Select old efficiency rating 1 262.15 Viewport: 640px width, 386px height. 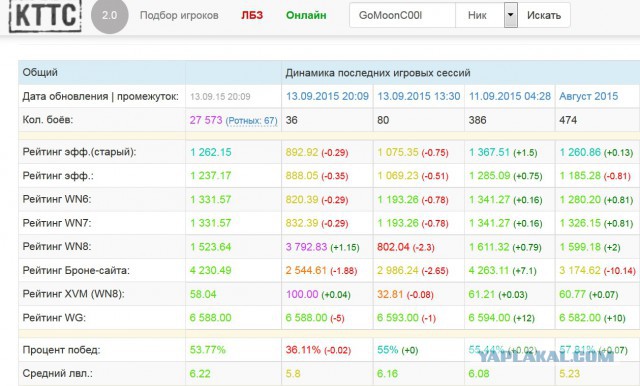pos(211,152)
